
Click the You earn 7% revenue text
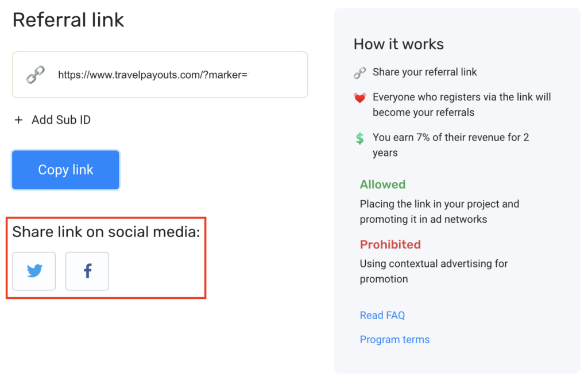[x=450, y=138]
